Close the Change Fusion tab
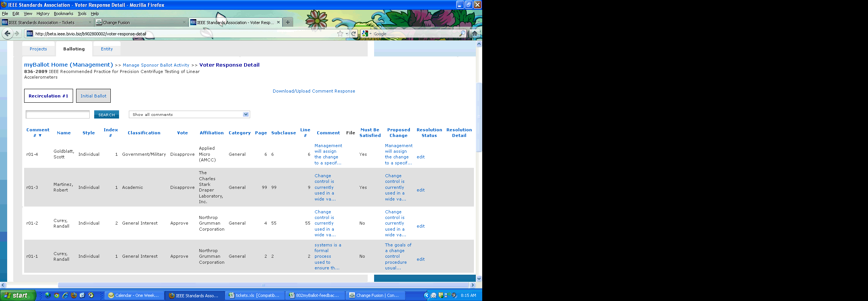868x301 pixels. point(184,22)
